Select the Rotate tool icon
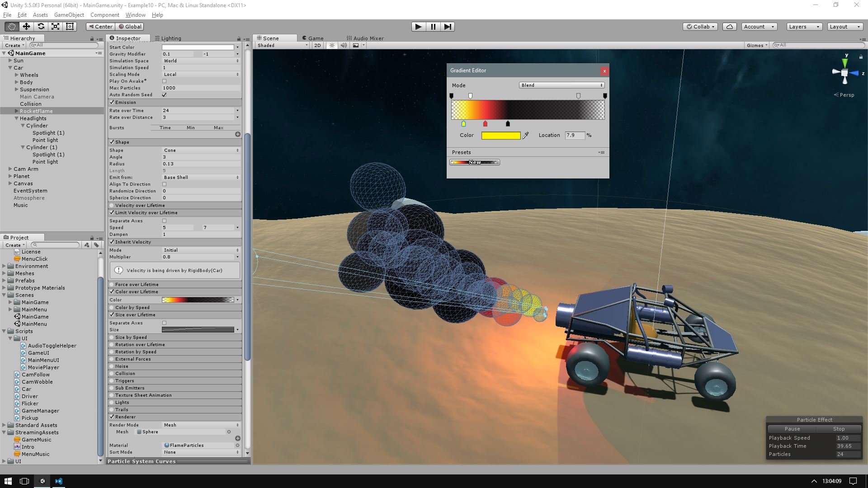868x488 pixels. pyautogui.click(x=41, y=27)
